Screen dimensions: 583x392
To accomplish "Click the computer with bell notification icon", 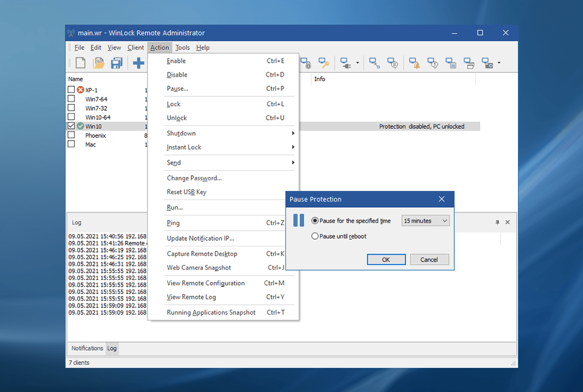I will (x=415, y=63).
